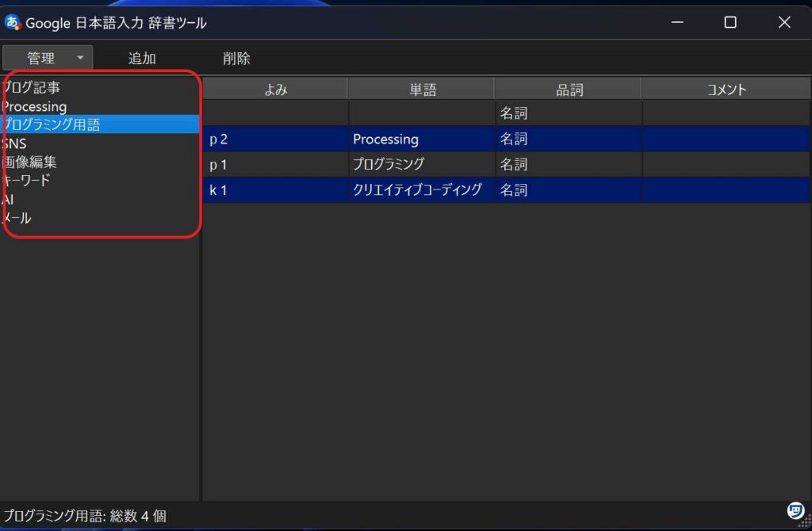Click the p 1 reading cell
812x531 pixels.
pos(275,164)
